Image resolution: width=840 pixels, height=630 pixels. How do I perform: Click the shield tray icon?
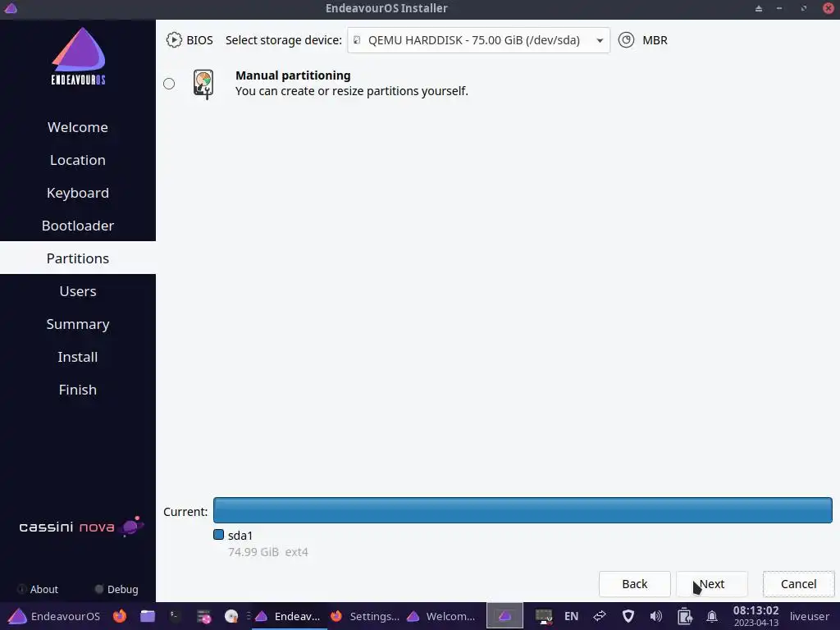[628, 616]
